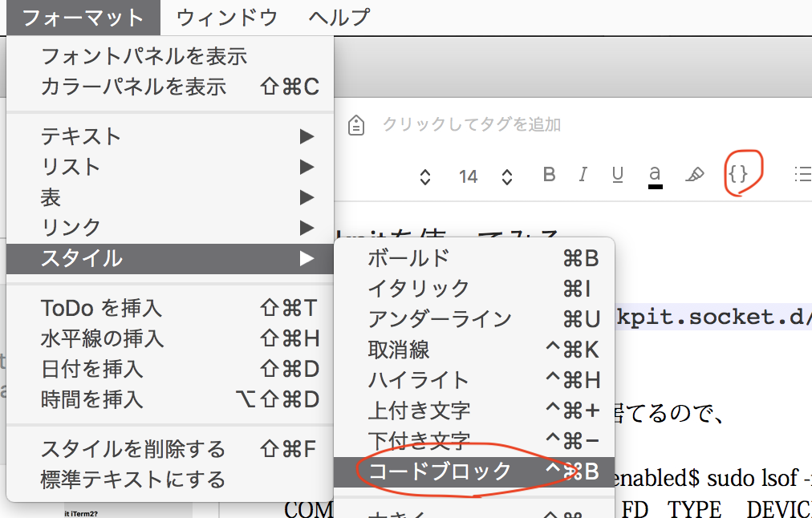The width and height of the screenshot is (812, 518).
Task: Choose フォントパネルを表示
Action: point(170,56)
